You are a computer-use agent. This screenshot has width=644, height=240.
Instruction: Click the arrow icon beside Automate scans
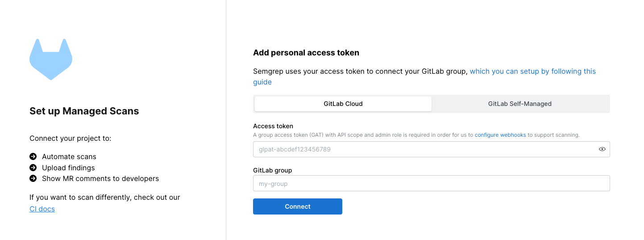(x=33, y=156)
